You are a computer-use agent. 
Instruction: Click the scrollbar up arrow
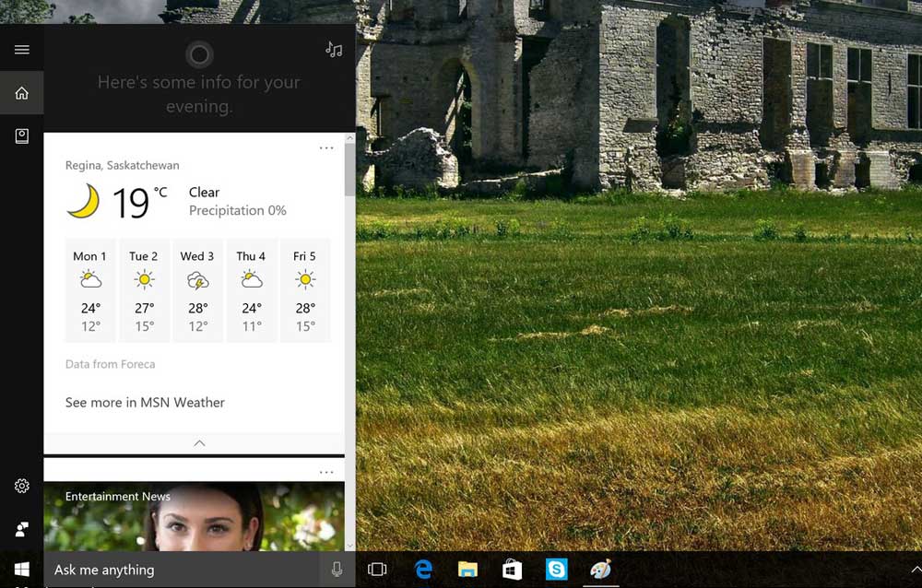349,137
